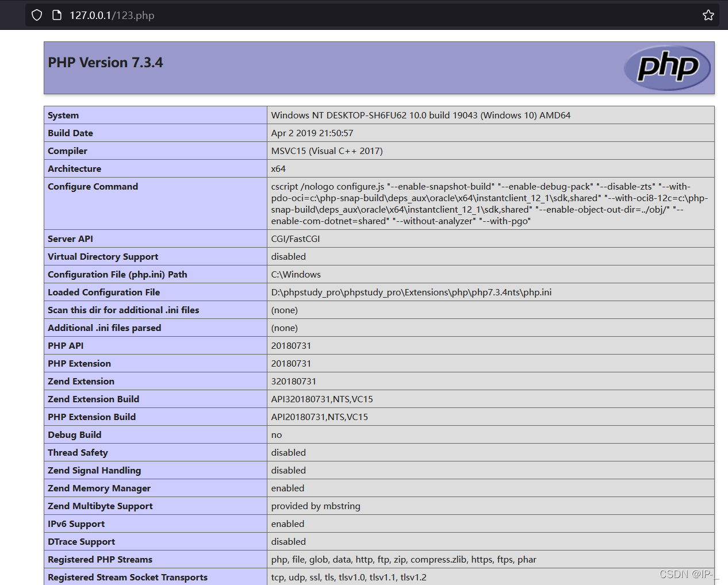
Task: Click "Additional .ini files parsed" label
Action: tap(104, 328)
